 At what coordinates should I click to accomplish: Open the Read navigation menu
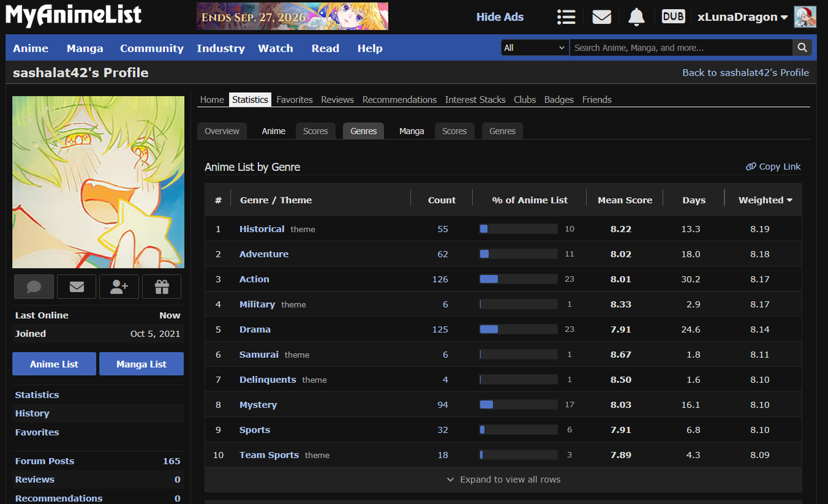tap(325, 49)
